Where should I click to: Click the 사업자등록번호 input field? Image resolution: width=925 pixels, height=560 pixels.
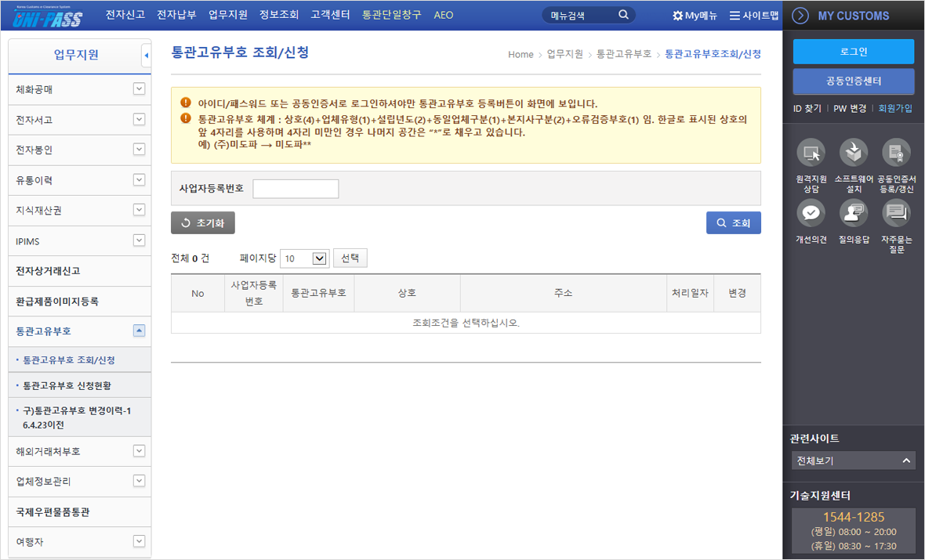point(296,189)
